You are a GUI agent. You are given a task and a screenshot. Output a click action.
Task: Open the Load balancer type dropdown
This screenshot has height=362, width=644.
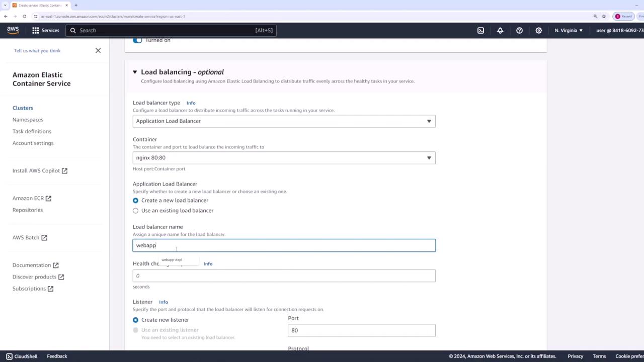coord(284,121)
